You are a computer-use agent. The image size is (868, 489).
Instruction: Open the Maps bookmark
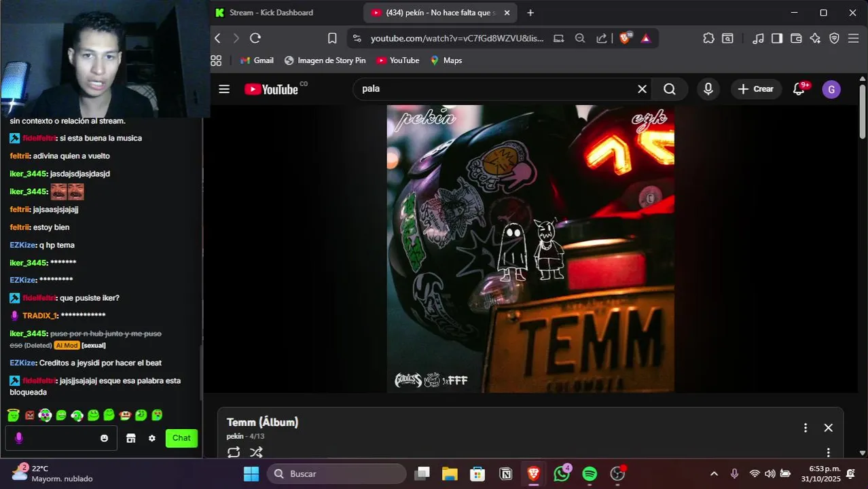pos(446,60)
